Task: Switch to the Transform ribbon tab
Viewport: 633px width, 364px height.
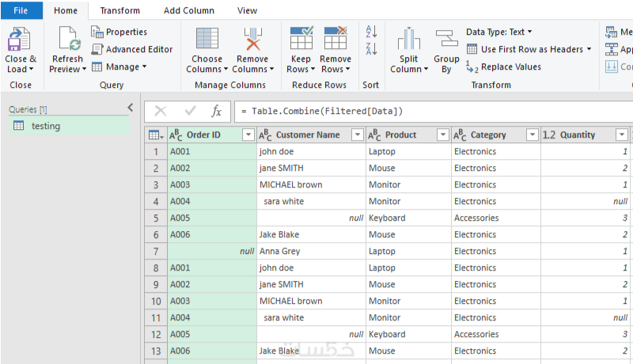Action: pyautogui.click(x=120, y=11)
